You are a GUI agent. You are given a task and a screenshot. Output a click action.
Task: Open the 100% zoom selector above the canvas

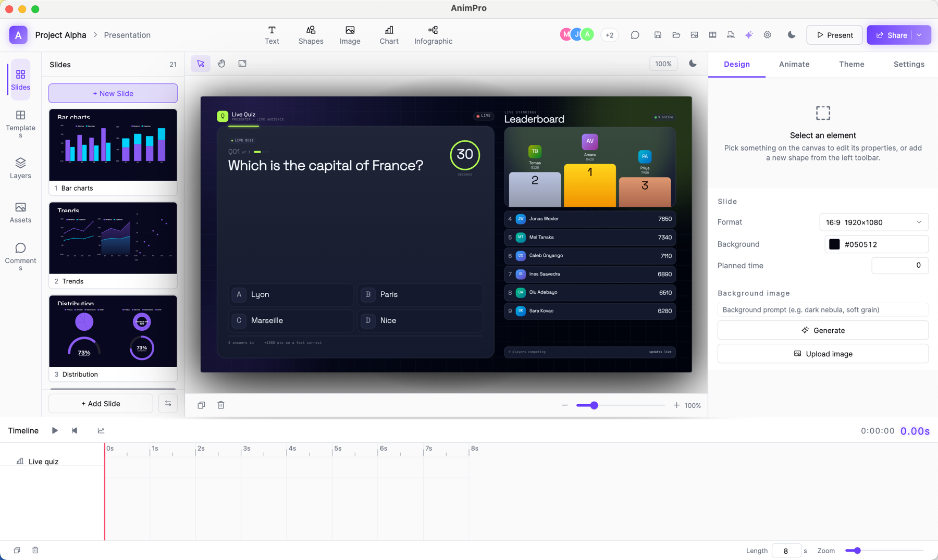[663, 64]
